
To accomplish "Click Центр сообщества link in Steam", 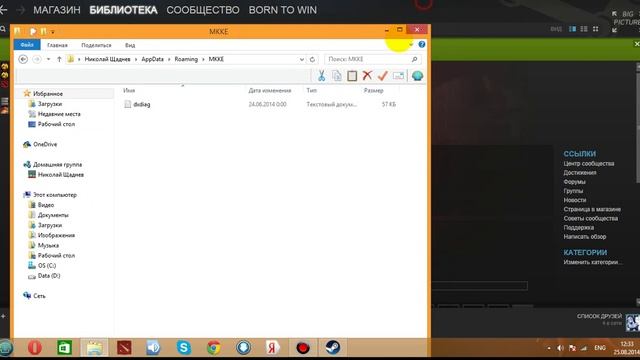I will [x=589, y=163].
